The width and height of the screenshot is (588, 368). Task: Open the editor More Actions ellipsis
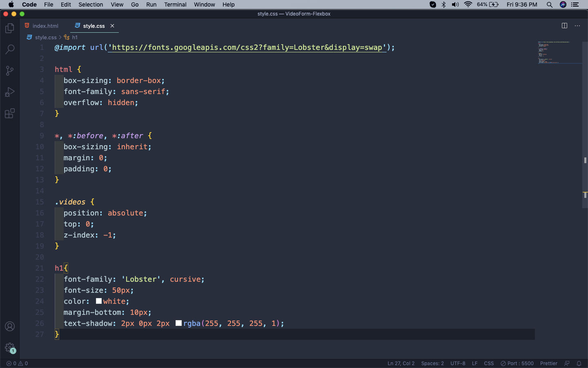pyautogui.click(x=577, y=26)
